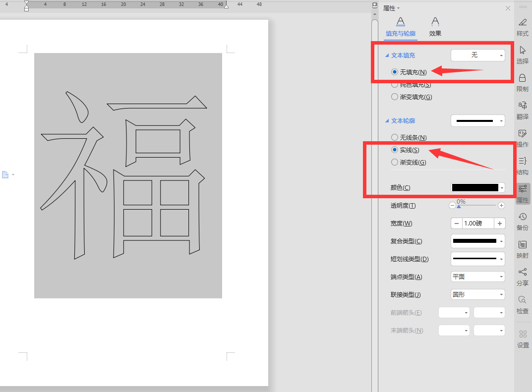Select the 渐变线(G) radio button
The height and width of the screenshot is (392, 532).
395,162
